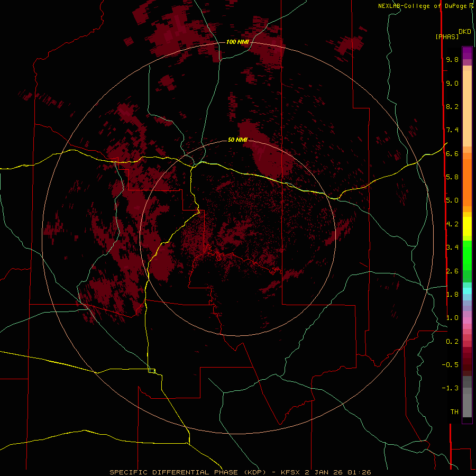Pick the peach band beside 8.2
Image resolution: width=476 pixels, height=476 pixels.
point(467,108)
